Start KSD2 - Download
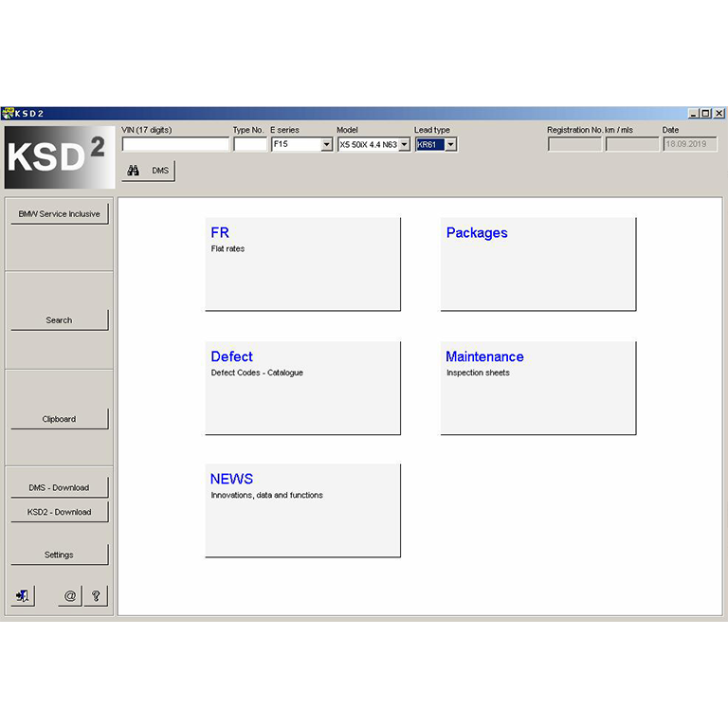This screenshot has height=728, width=728. click(60, 512)
